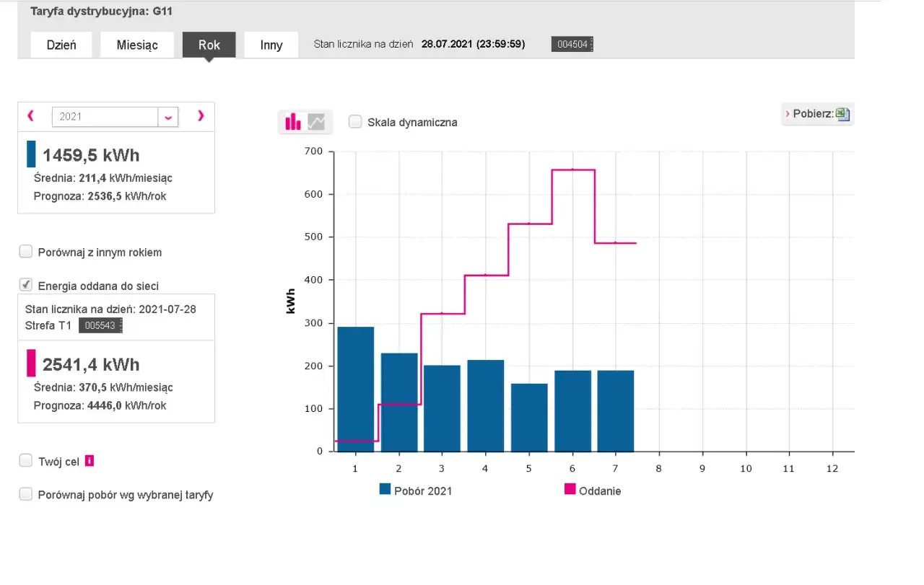The width and height of the screenshot is (924, 585).
Task: Enable Skala dynamiczna checkbox
Action: pos(355,122)
